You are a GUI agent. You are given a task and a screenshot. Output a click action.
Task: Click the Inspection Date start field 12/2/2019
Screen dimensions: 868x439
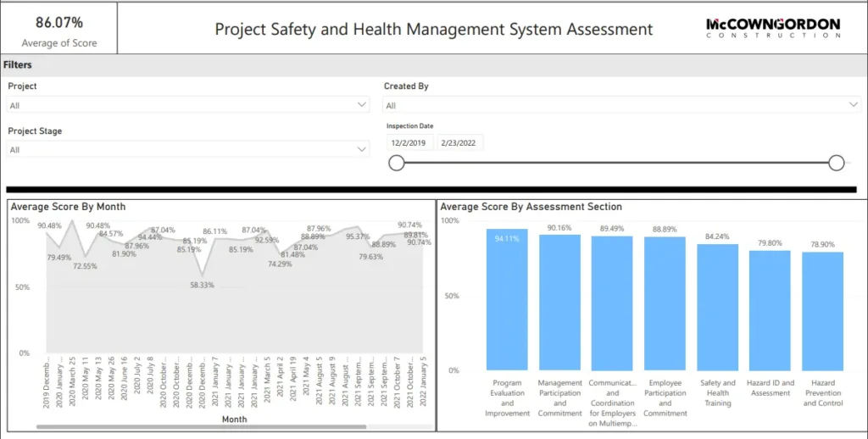coord(409,143)
